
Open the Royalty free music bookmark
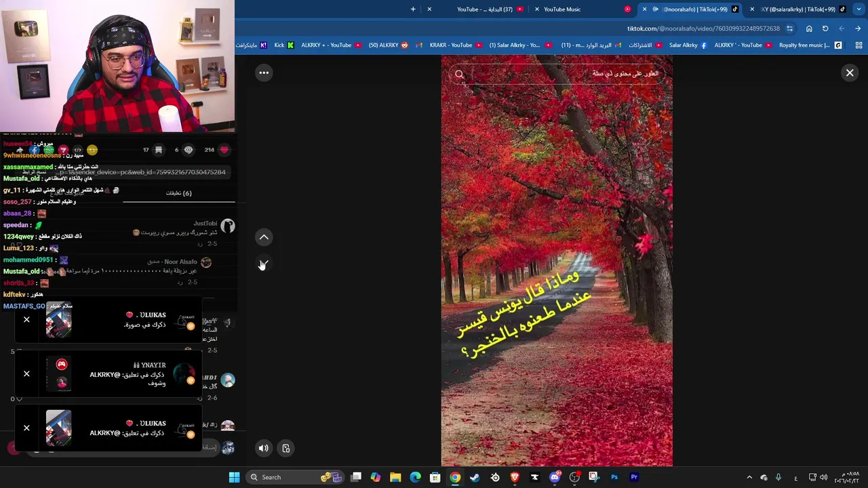point(810,45)
